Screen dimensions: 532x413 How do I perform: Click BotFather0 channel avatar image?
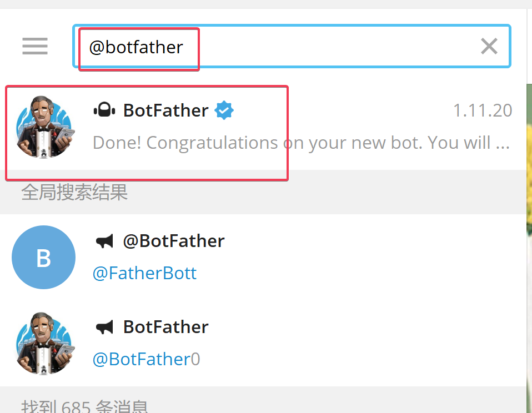pyautogui.click(x=44, y=343)
